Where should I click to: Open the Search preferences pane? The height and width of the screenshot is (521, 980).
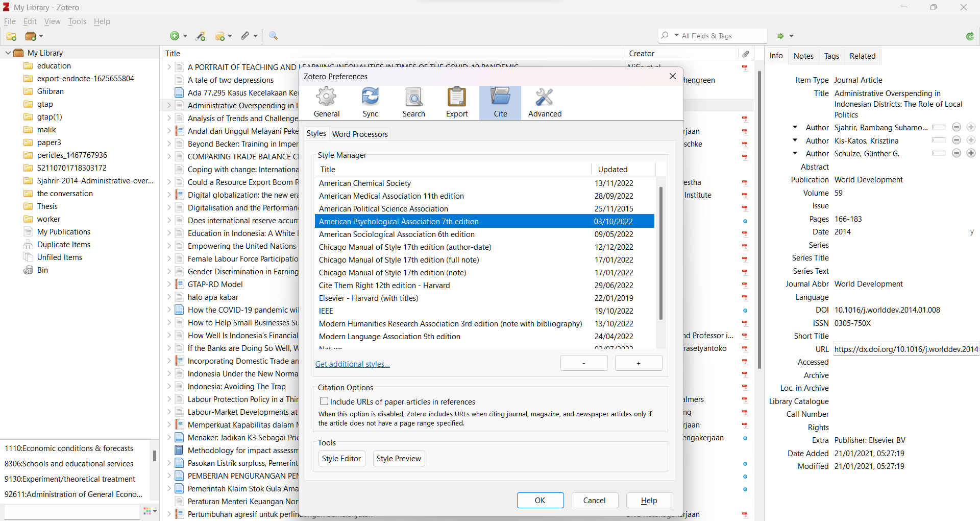pyautogui.click(x=413, y=103)
